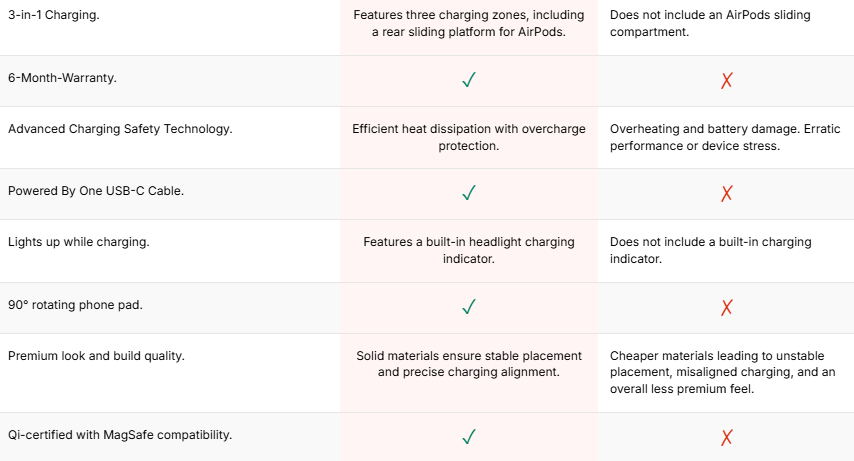Click the three charging zones description text

tap(469, 24)
